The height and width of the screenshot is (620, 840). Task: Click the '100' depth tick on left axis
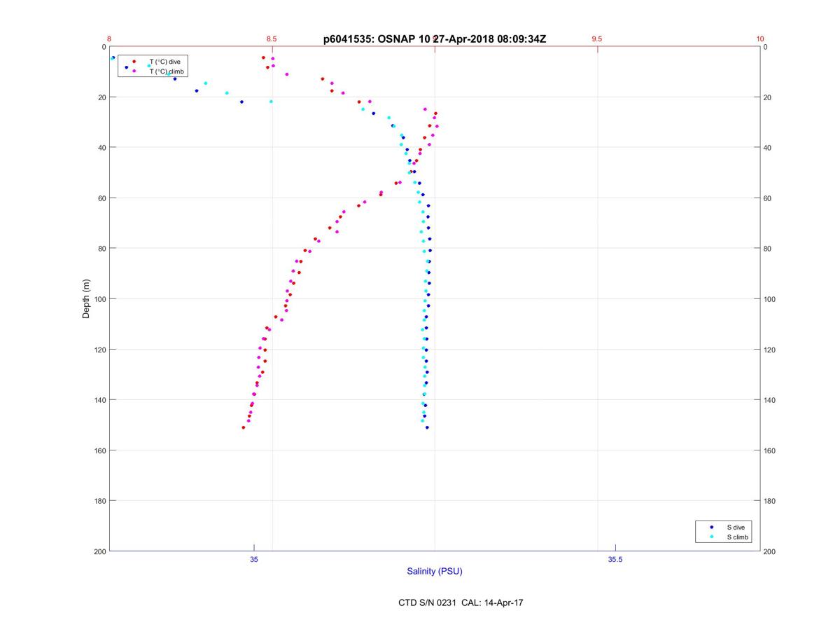(x=99, y=299)
